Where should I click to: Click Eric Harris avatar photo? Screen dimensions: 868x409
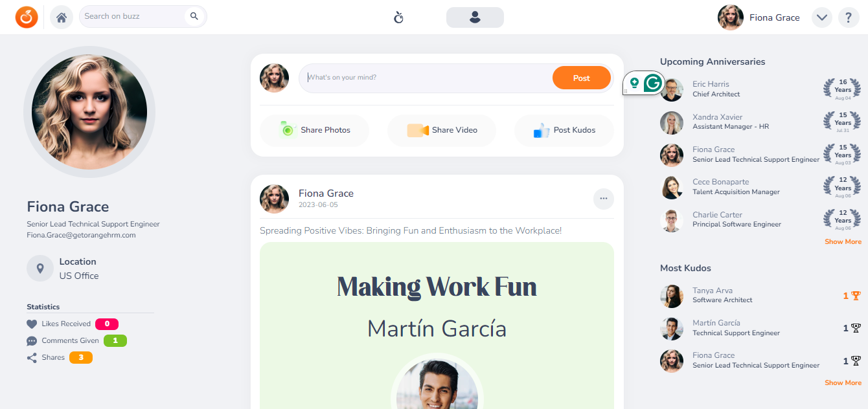(x=672, y=90)
